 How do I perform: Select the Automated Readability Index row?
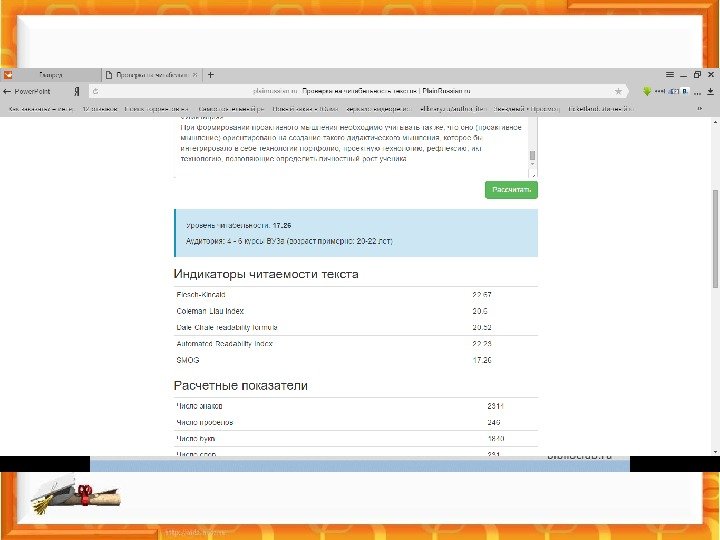(355, 344)
